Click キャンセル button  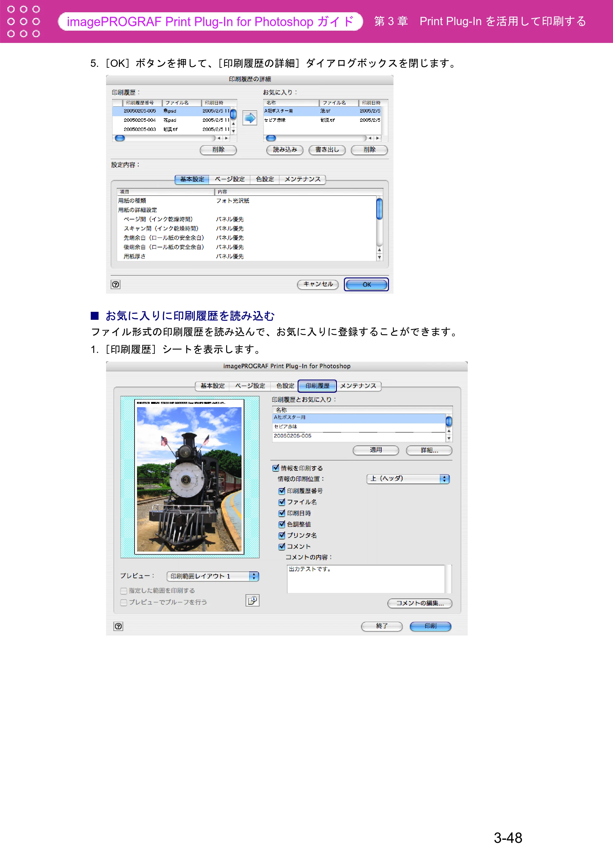pyautogui.click(x=318, y=284)
